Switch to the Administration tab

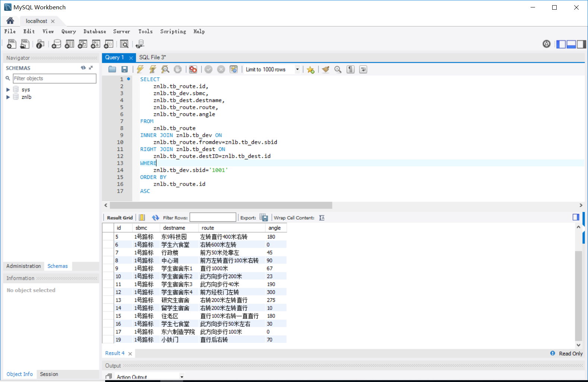(x=23, y=266)
